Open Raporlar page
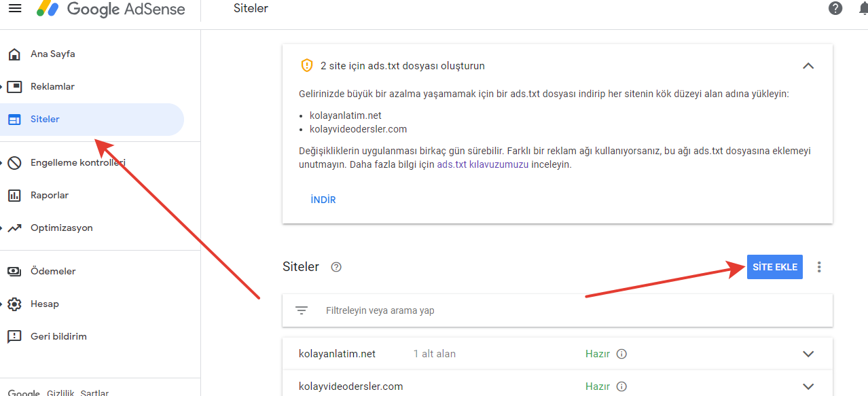 [x=50, y=195]
